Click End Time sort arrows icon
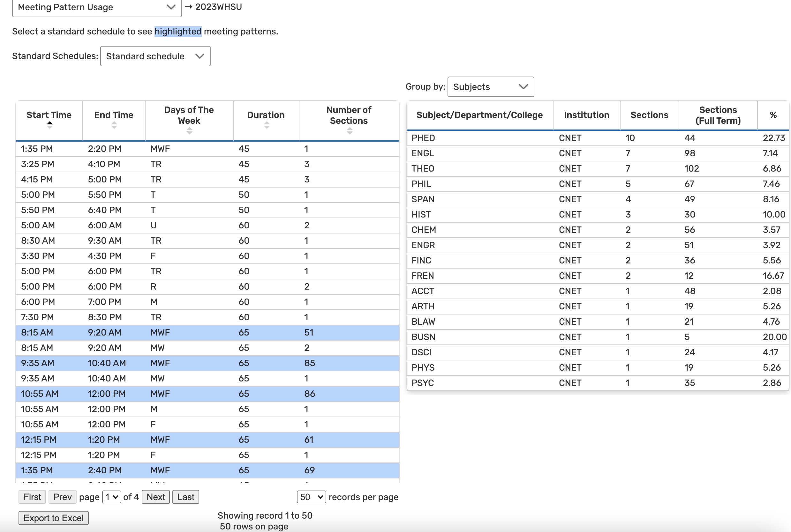The height and width of the screenshot is (532, 791). (x=114, y=125)
